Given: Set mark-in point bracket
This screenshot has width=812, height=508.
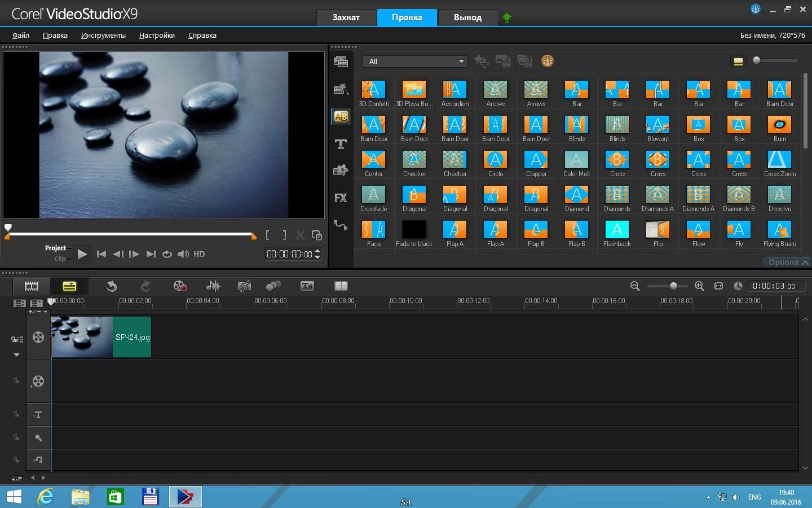Looking at the screenshot, I should click(x=268, y=235).
